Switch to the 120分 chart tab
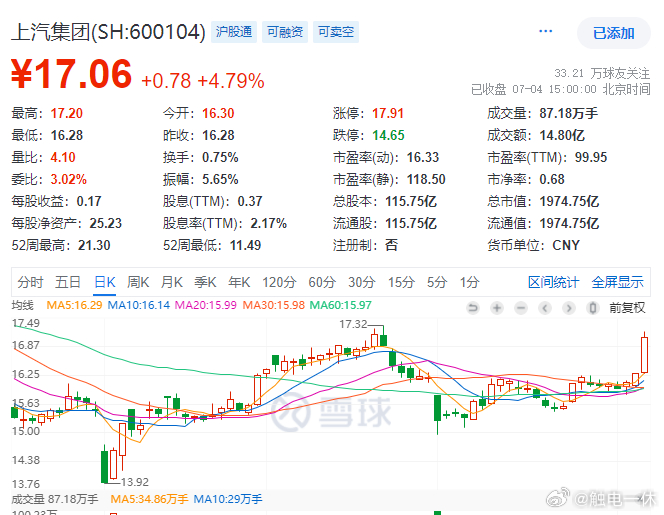 pos(279,282)
